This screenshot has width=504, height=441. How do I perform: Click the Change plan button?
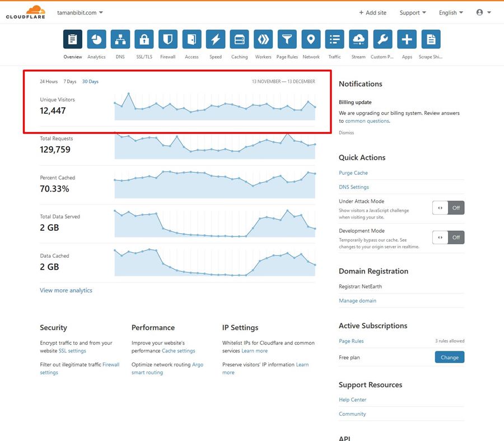tap(450, 357)
